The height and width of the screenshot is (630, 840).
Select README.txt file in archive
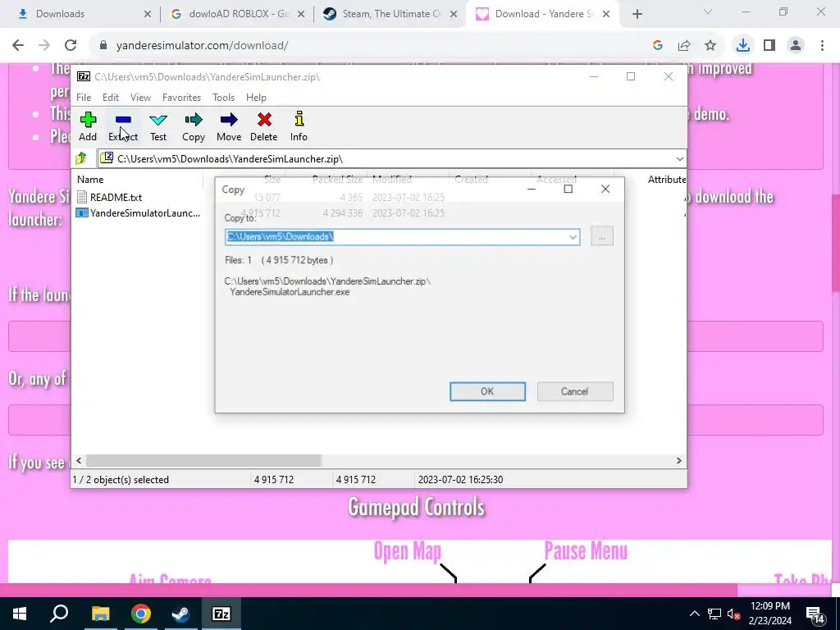(x=116, y=197)
